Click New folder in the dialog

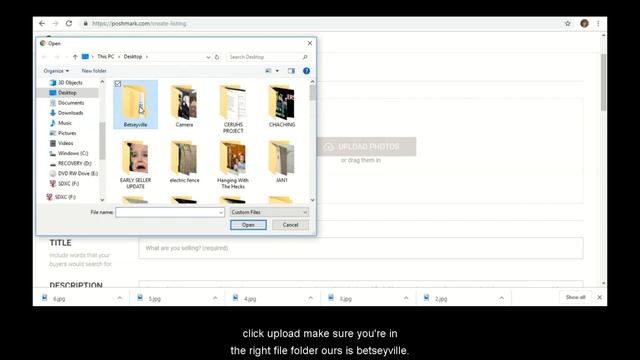94,71
